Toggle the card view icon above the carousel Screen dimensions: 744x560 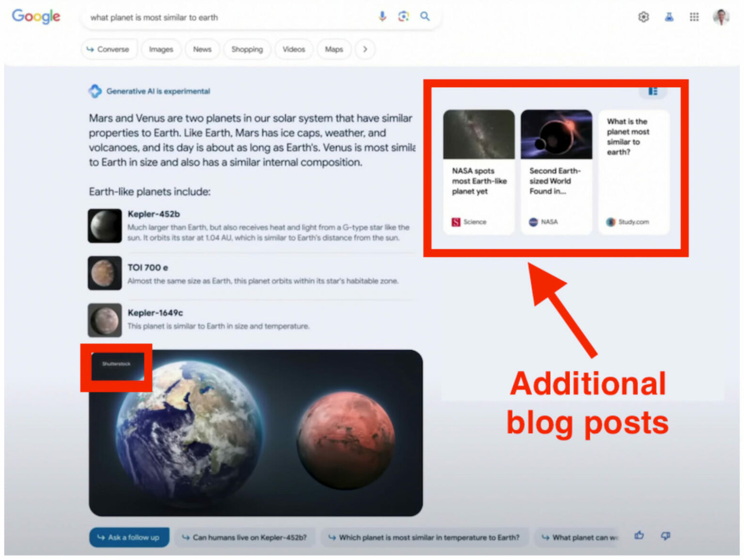coord(653,91)
